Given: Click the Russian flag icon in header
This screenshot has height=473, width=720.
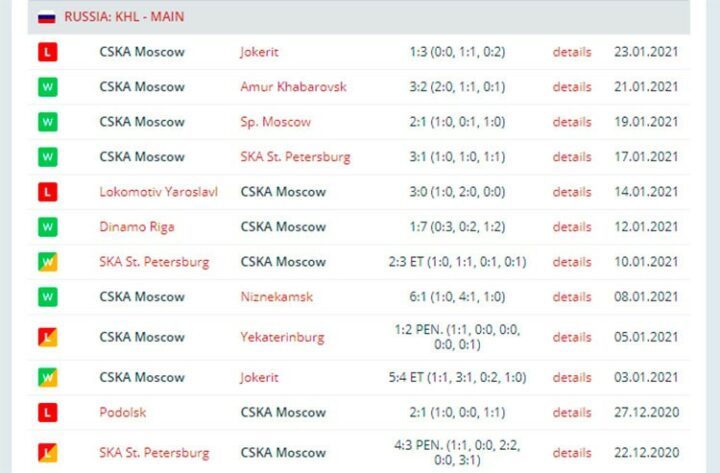Looking at the screenshot, I should 46,17.
